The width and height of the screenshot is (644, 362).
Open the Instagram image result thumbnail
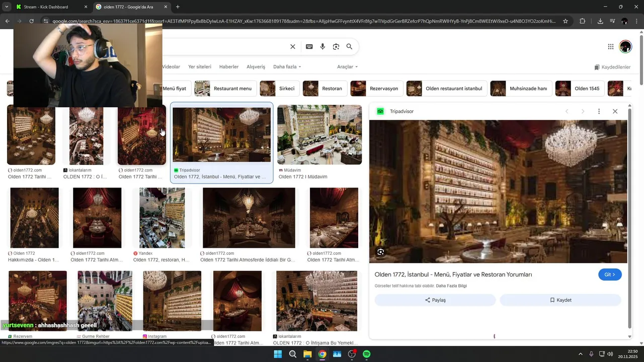coord(172,301)
